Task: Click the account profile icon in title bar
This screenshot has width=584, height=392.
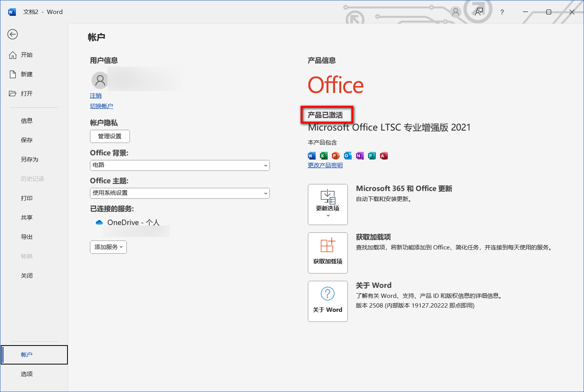Action: 456,12
